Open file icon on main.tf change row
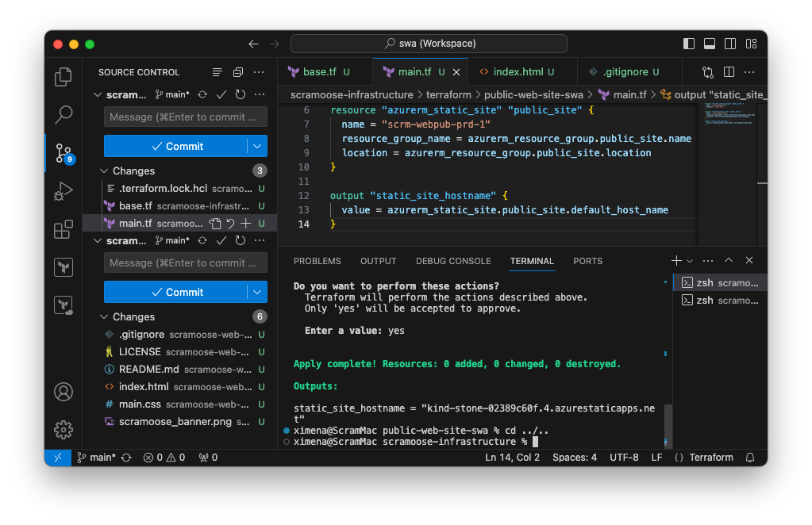 click(x=215, y=224)
